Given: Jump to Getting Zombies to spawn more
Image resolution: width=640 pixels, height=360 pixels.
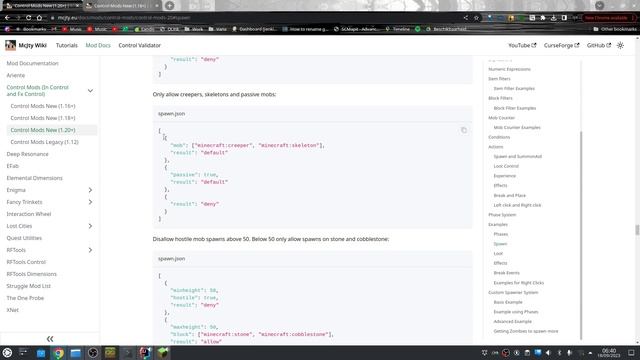Looking at the screenshot, I should 526,331.
